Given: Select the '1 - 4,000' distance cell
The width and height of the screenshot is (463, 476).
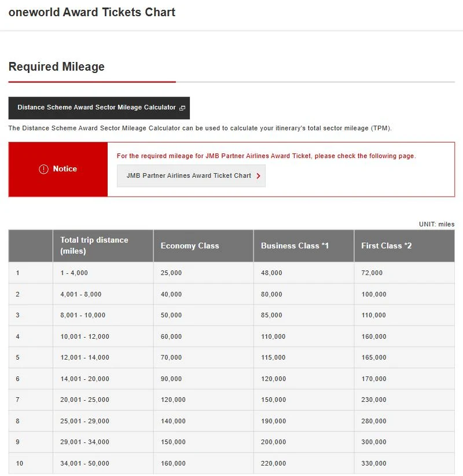Looking at the screenshot, I should coord(103,273).
